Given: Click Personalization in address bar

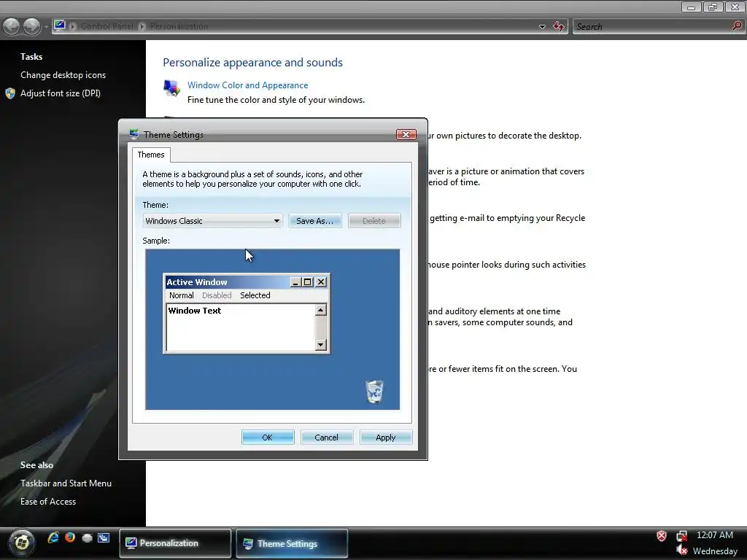Looking at the screenshot, I should tap(179, 26).
